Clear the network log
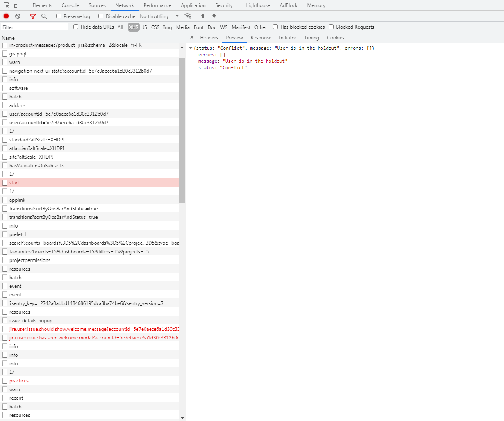This screenshot has height=421, width=504. pos(18,16)
